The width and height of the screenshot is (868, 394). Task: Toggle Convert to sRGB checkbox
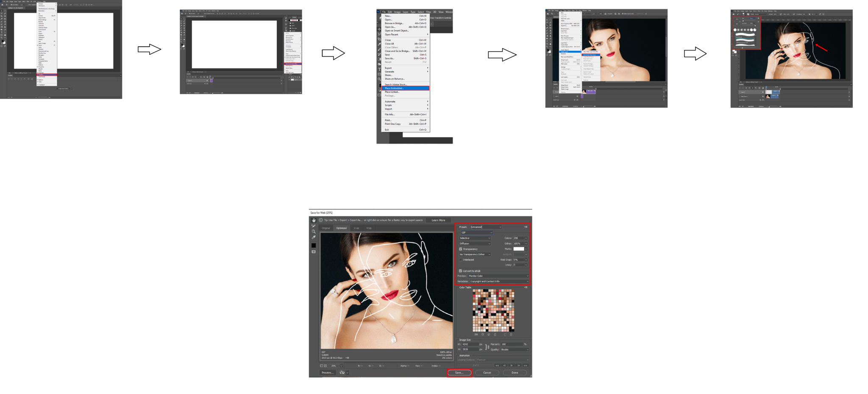(461, 271)
